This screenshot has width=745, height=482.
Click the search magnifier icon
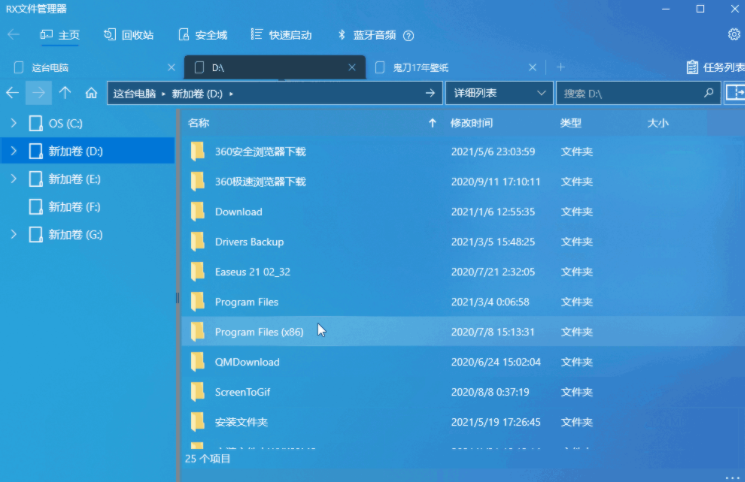point(707,93)
